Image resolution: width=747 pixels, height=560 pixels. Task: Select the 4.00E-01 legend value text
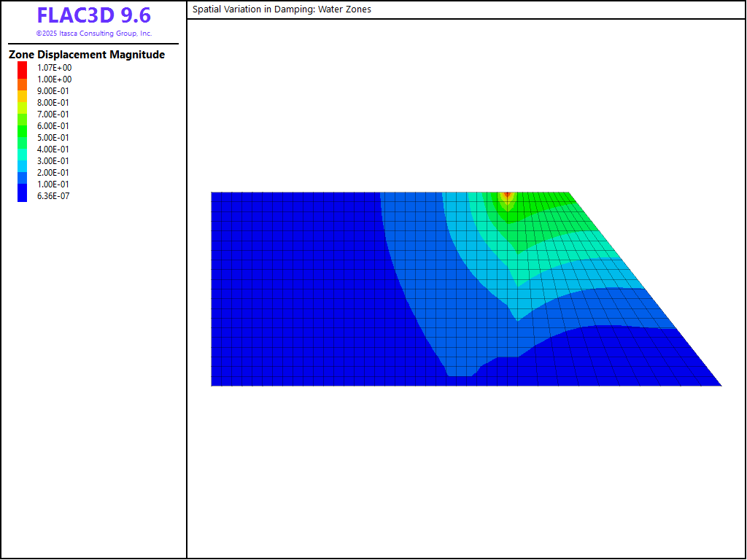click(x=53, y=149)
